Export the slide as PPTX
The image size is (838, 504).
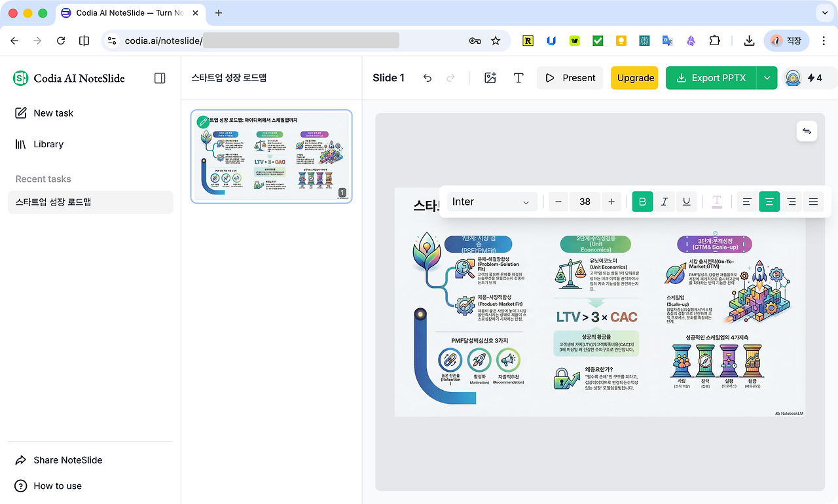pos(711,78)
